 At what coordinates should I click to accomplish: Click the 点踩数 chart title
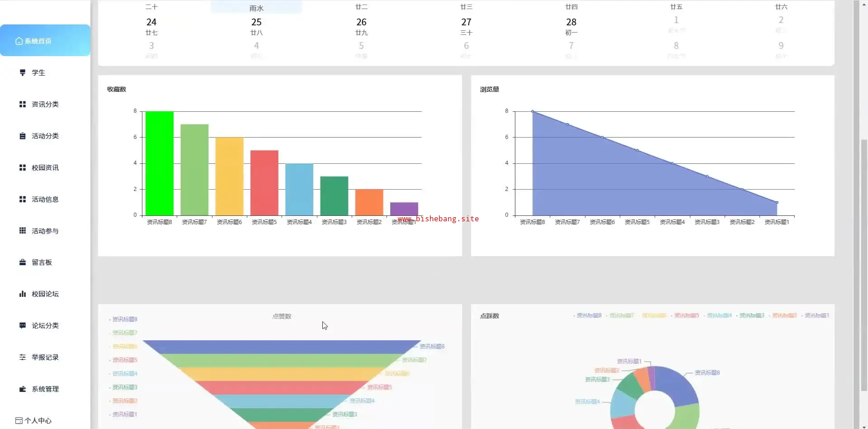click(x=490, y=316)
